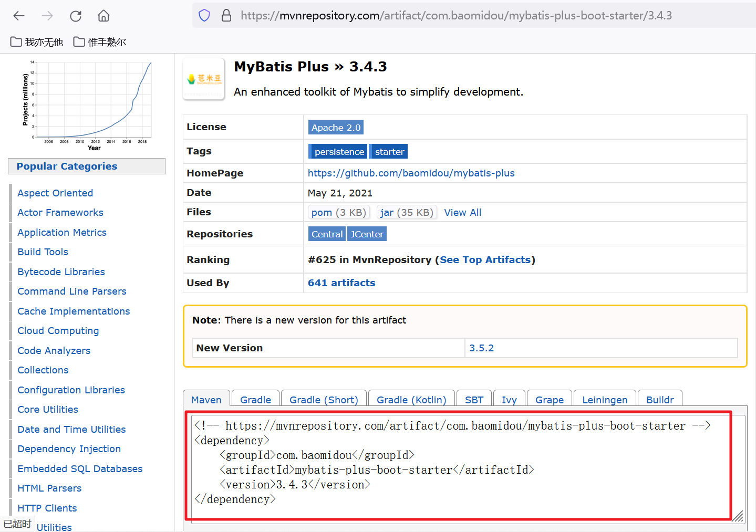The width and height of the screenshot is (756, 532).
Task: Download the jar (35 KB) file
Action: click(x=407, y=212)
